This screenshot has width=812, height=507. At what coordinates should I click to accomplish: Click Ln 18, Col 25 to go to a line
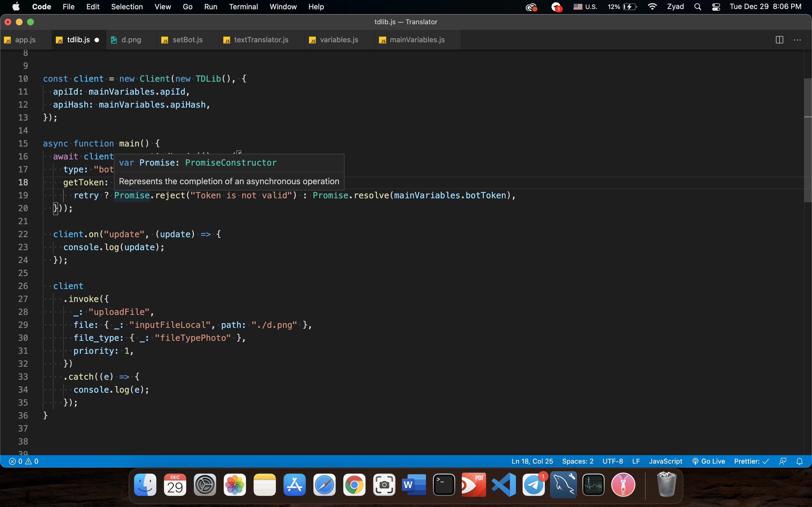point(531,461)
